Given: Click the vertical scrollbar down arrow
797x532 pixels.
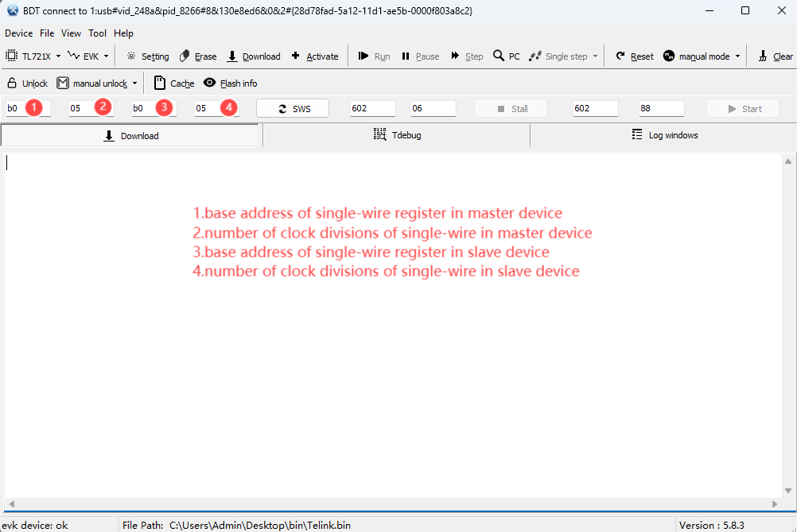Looking at the screenshot, I should pos(787,491).
